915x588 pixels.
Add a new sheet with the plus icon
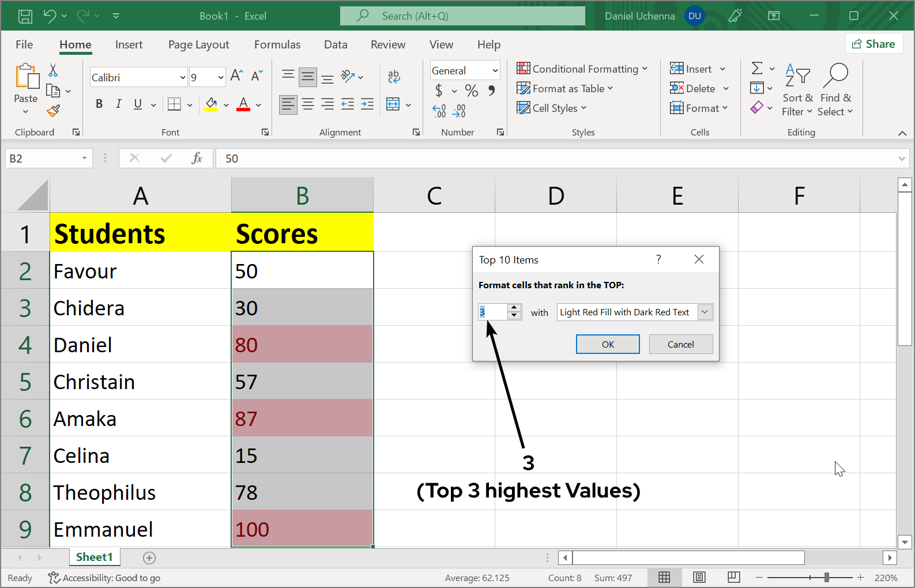149,557
